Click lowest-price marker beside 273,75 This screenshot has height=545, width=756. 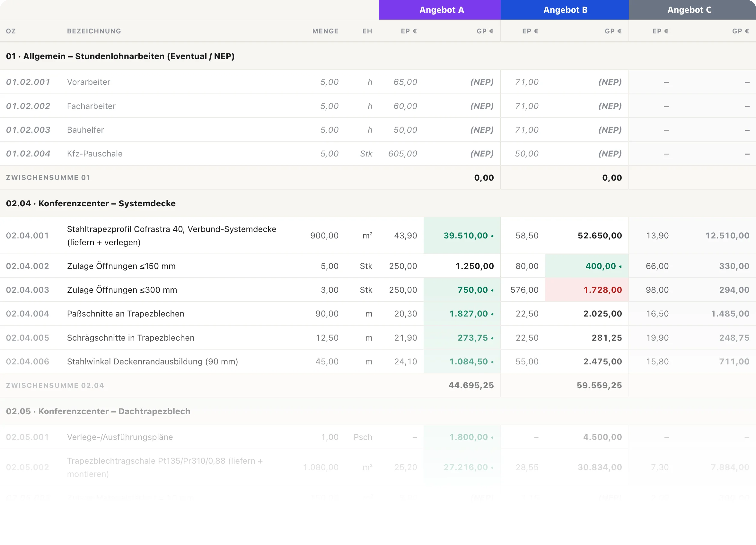click(x=492, y=338)
